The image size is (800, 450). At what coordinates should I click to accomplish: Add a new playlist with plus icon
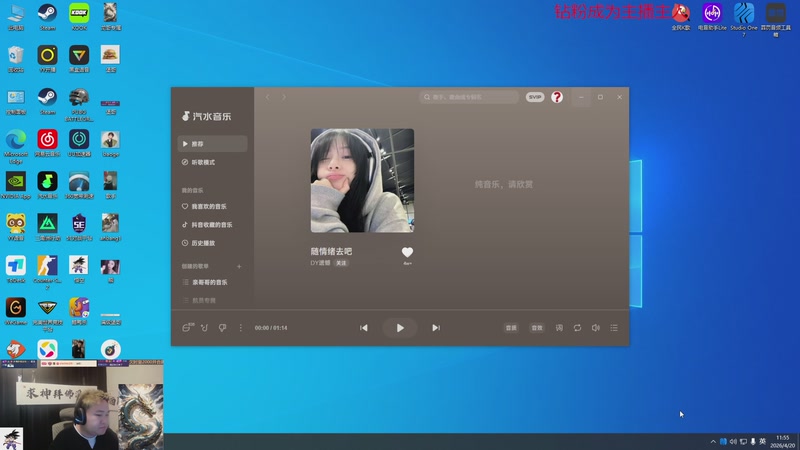pyautogui.click(x=239, y=266)
